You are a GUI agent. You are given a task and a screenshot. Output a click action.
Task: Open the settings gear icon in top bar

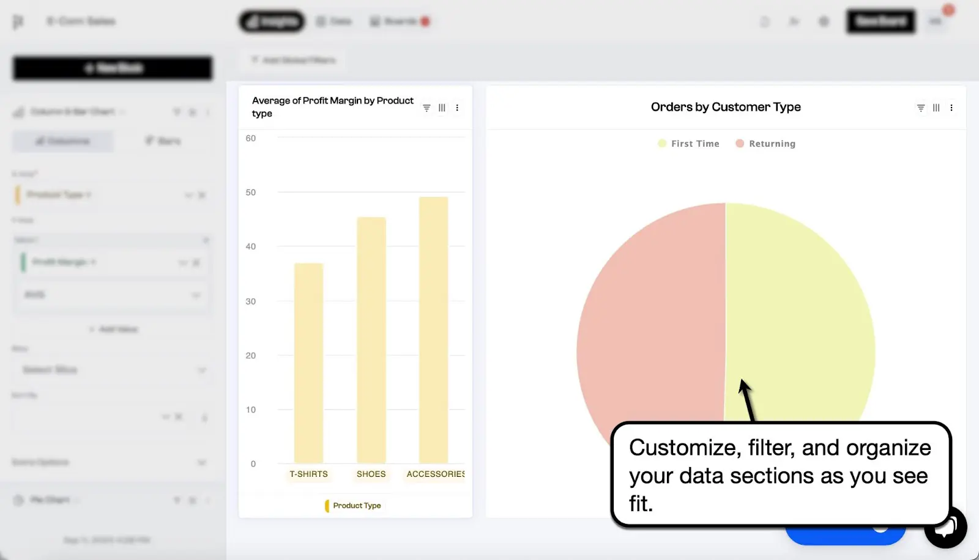pyautogui.click(x=823, y=21)
